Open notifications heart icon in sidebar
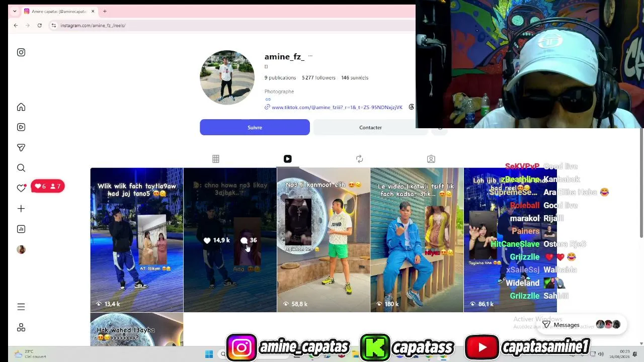The image size is (644, 362). (21, 188)
